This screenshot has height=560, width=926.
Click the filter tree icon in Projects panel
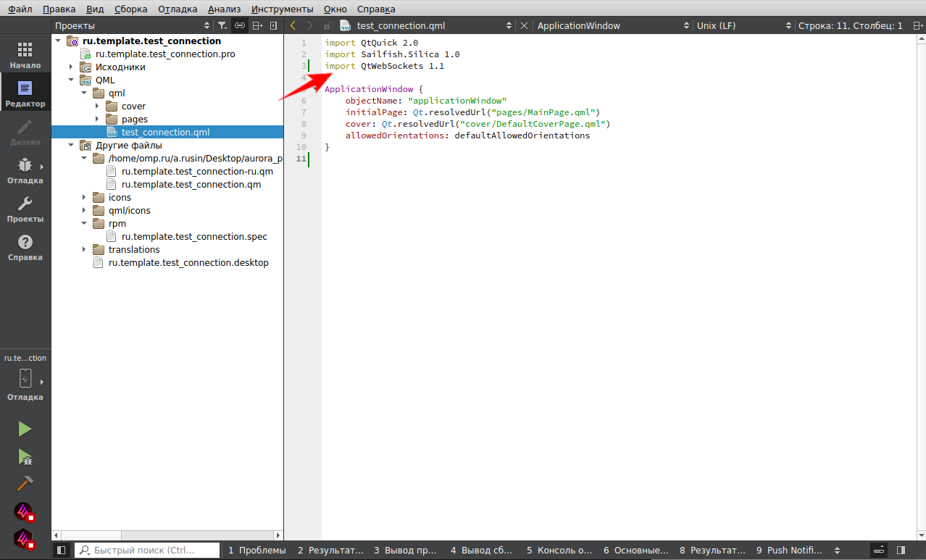pyautogui.click(x=222, y=26)
